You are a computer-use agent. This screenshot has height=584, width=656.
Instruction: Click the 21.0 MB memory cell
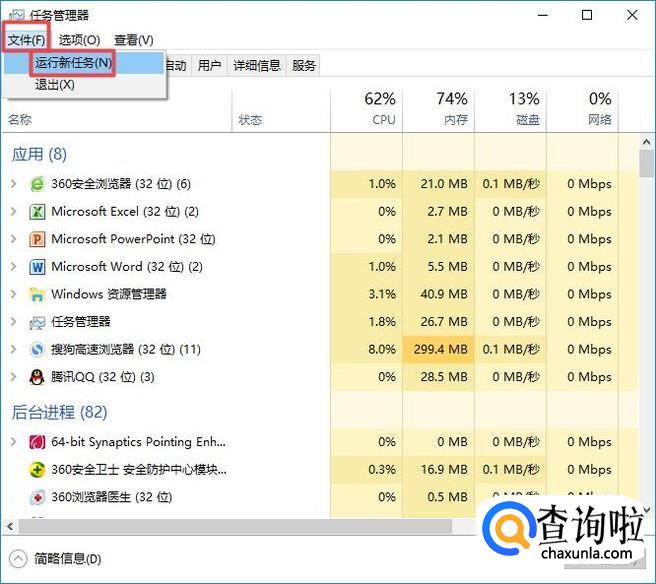click(x=438, y=184)
